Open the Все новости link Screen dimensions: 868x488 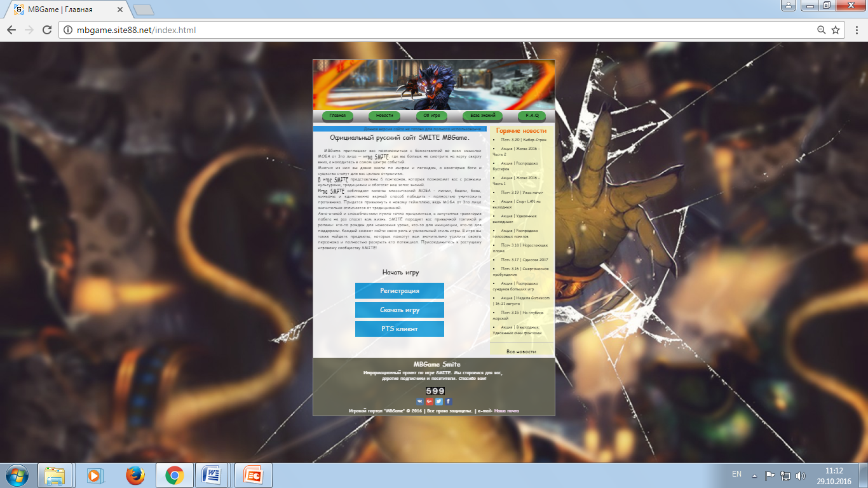click(522, 351)
